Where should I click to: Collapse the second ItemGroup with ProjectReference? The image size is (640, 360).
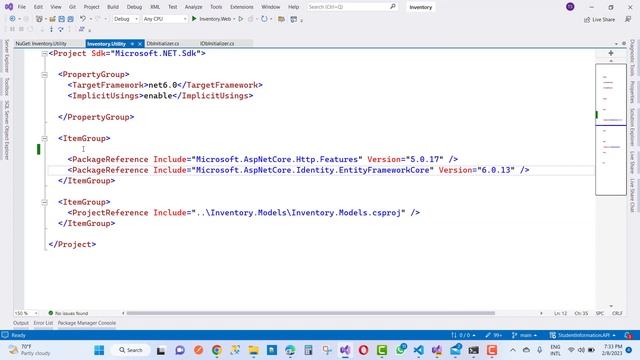click(44, 202)
